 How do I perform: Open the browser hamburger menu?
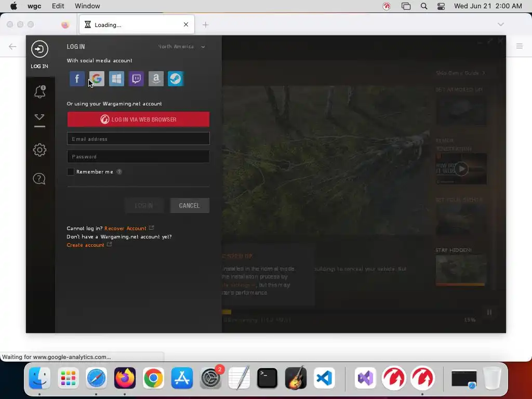(x=520, y=46)
